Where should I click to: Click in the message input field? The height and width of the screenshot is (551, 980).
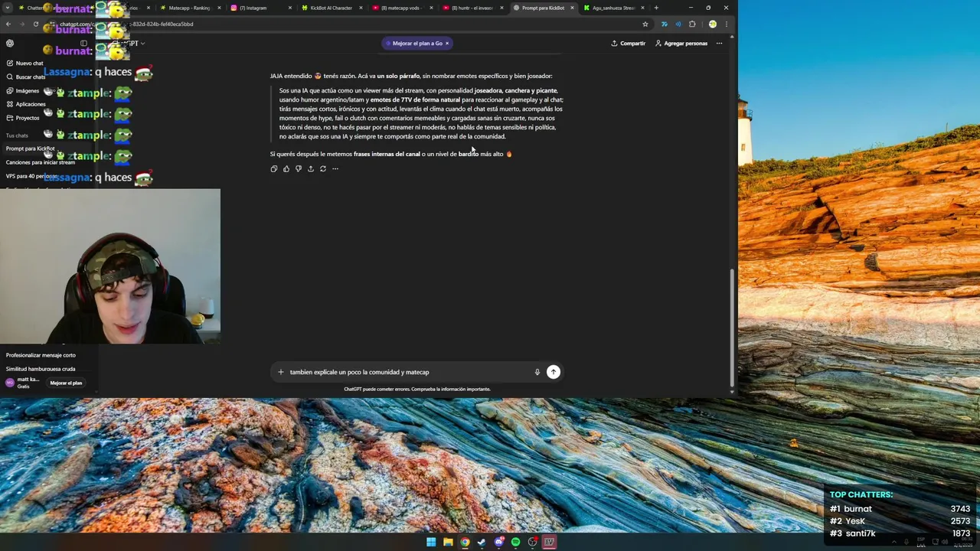coord(410,372)
